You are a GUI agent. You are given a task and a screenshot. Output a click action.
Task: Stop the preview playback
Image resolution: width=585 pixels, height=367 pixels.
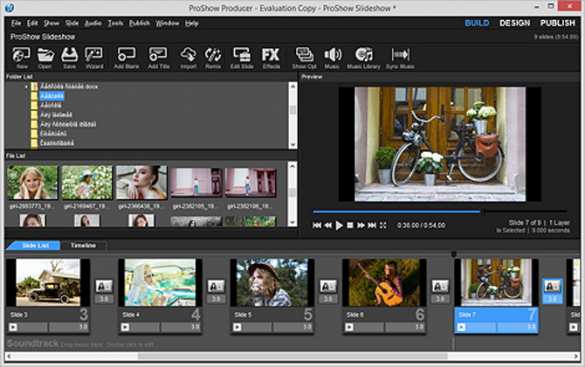coord(350,225)
